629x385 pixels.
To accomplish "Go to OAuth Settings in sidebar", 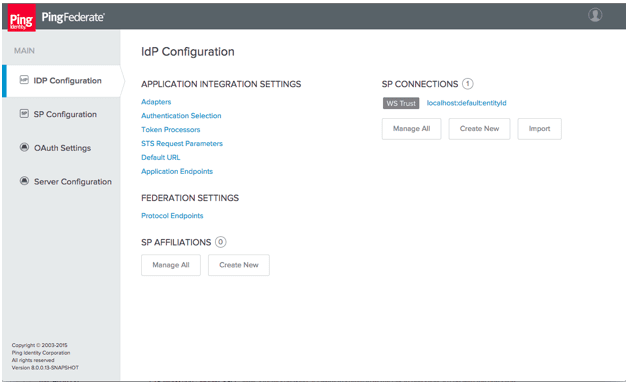I will point(62,148).
